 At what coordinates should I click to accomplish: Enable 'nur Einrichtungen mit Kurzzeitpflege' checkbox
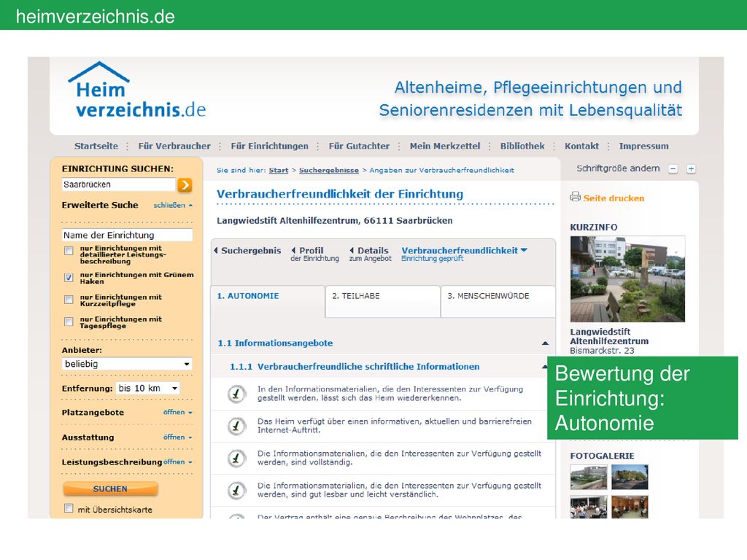[x=69, y=300]
